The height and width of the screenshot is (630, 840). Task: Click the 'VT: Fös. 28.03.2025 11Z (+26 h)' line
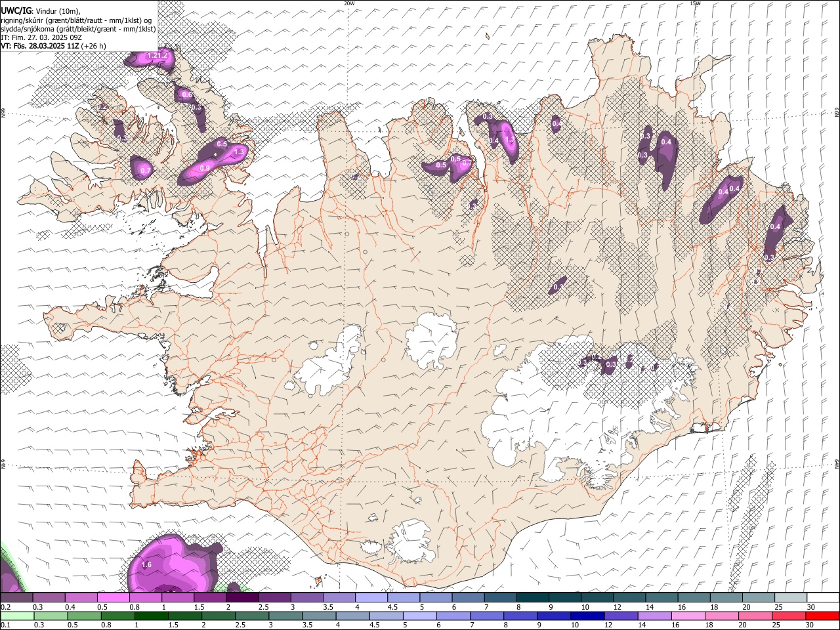(x=53, y=47)
